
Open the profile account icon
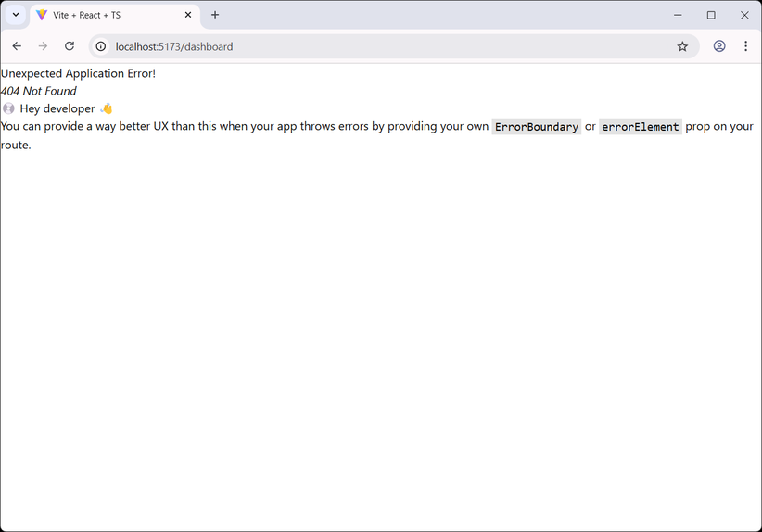click(x=719, y=46)
